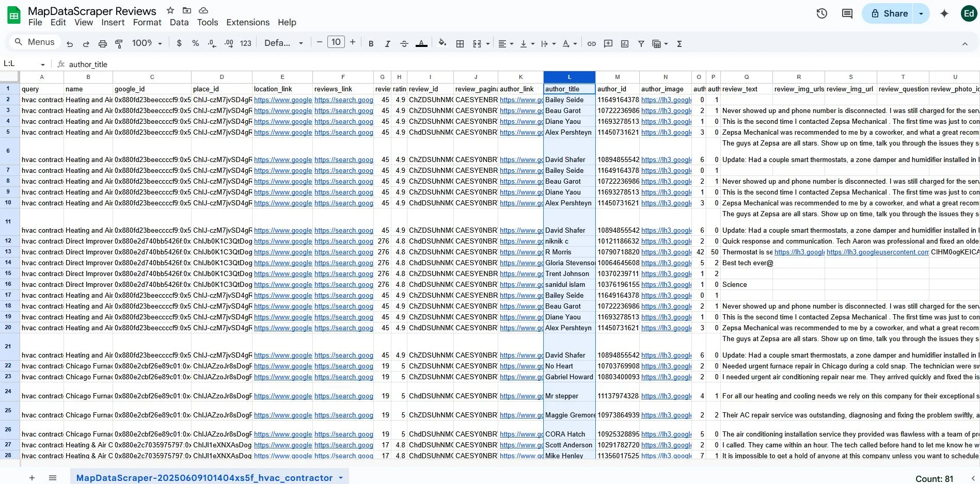The image size is (980, 484).
Task: Click the Name box showing L:L
Action: click(x=24, y=64)
